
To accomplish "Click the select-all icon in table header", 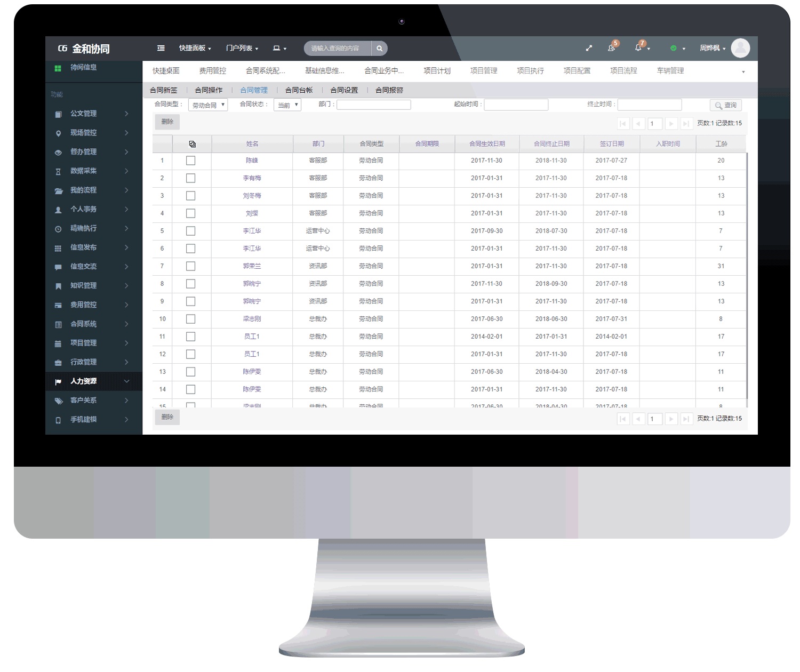I will tap(192, 144).
